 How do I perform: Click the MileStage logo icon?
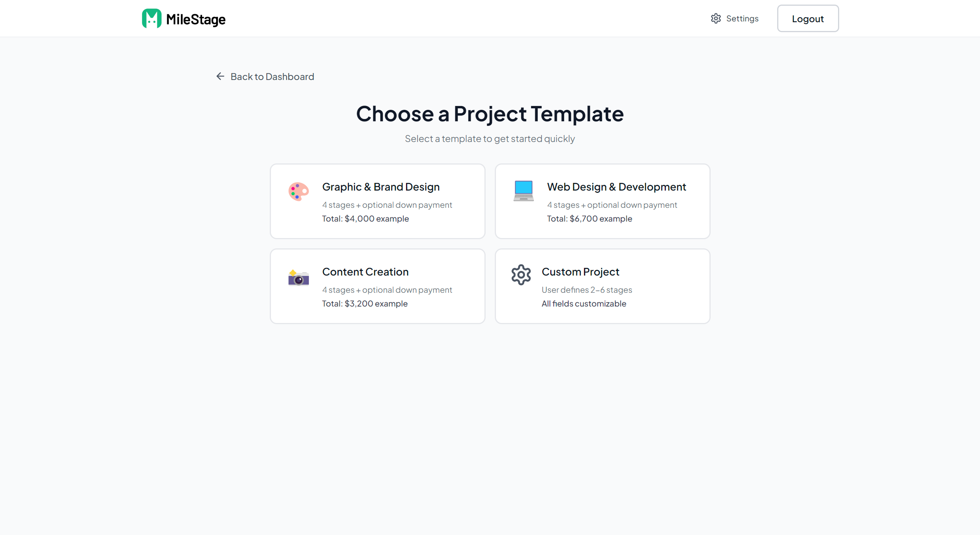[x=151, y=18]
